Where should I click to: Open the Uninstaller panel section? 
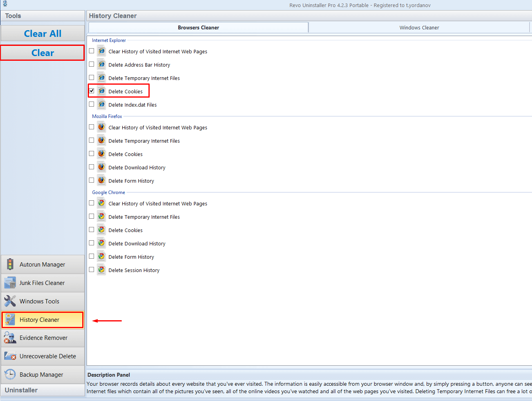point(43,390)
